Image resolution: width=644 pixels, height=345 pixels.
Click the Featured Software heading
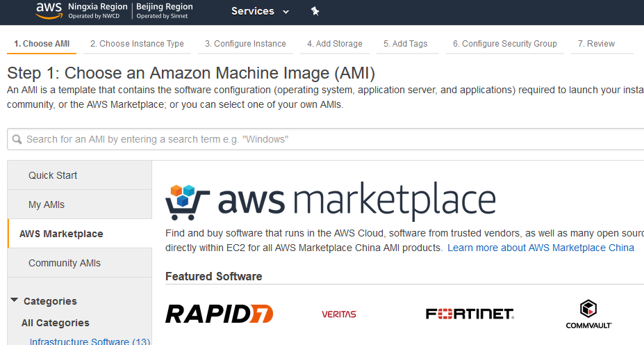pyautogui.click(x=213, y=276)
